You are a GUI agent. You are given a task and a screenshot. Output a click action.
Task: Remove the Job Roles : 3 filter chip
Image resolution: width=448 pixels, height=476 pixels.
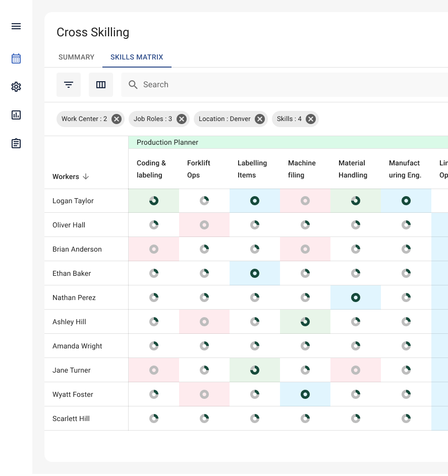click(181, 119)
